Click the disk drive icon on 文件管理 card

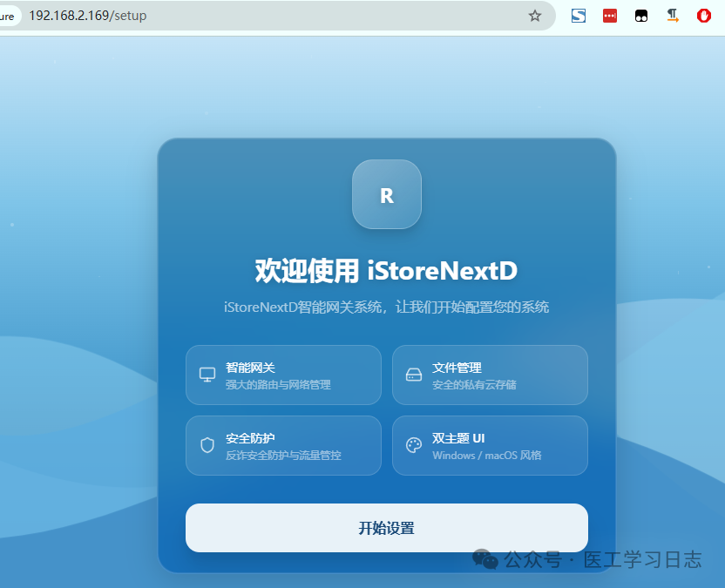coord(414,375)
